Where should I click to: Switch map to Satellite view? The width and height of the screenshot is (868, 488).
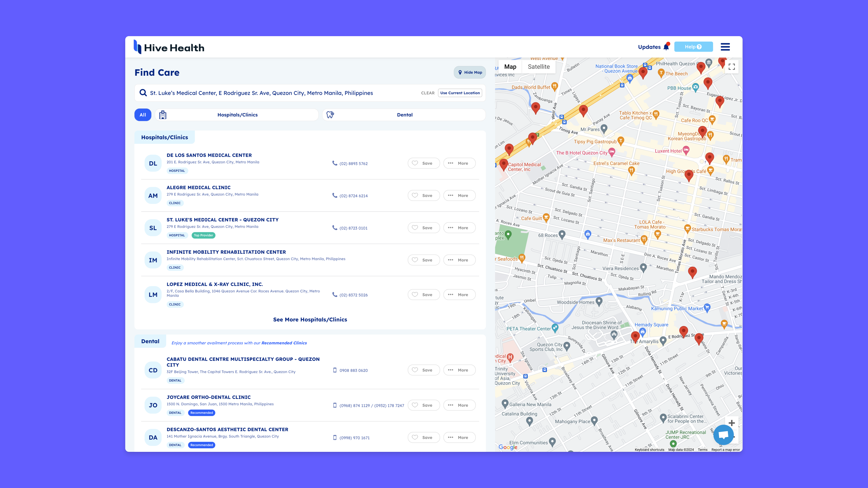click(538, 67)
